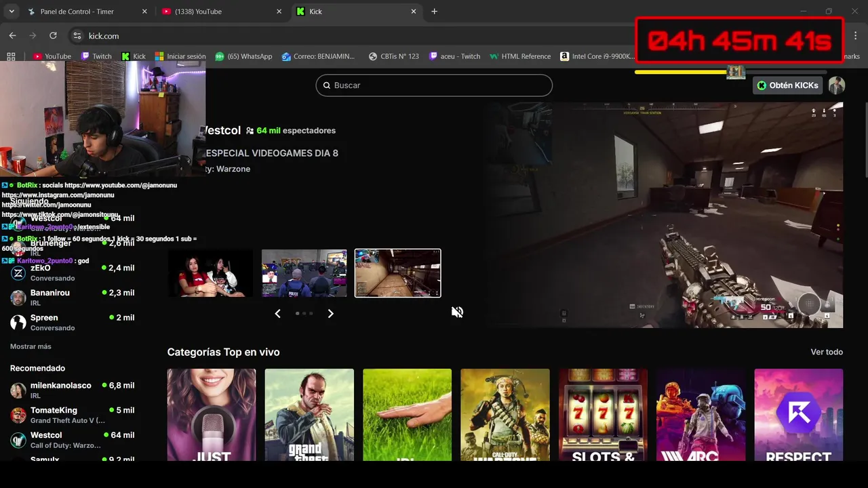Go back with the browser back arrow

[x=12, y=35]
